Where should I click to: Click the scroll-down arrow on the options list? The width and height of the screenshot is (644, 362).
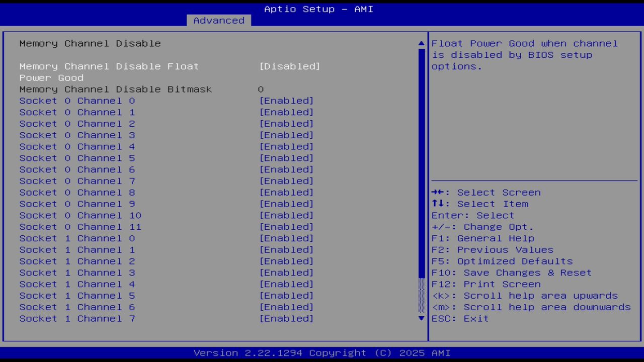[x=421, y=318]
